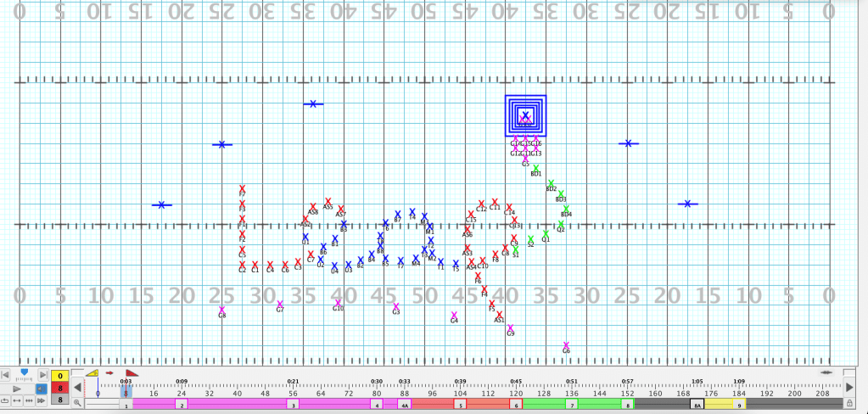Click the yellow count box showing 0
The height and width of the screenshot is (414, 868).
coord(59,375)
